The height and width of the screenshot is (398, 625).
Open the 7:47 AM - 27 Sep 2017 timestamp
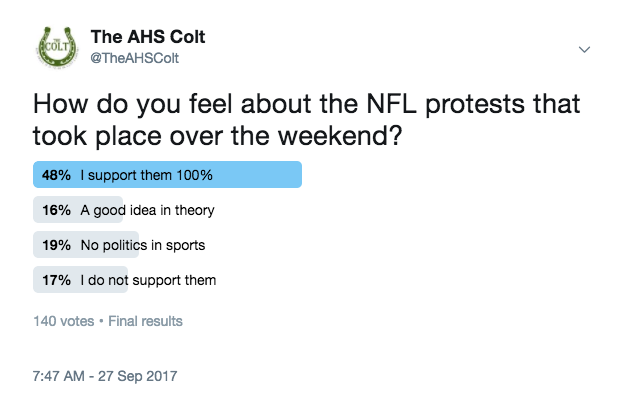(x=105, y=376)
